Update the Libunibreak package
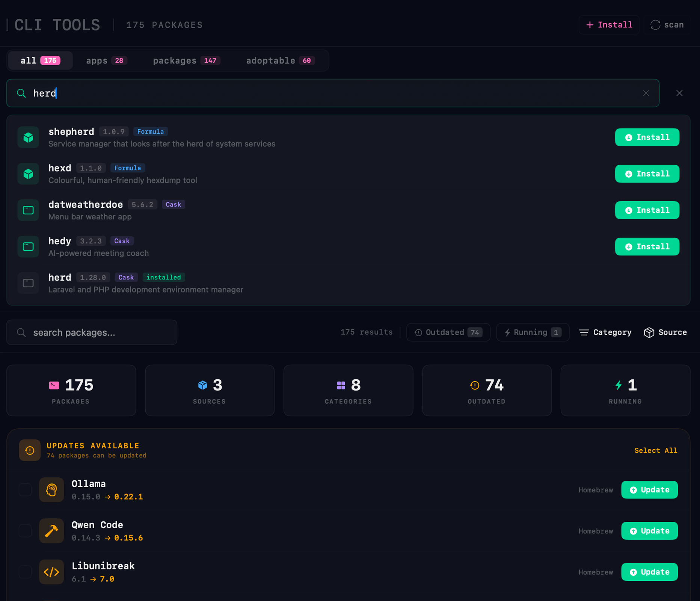 tap(649, 572)
